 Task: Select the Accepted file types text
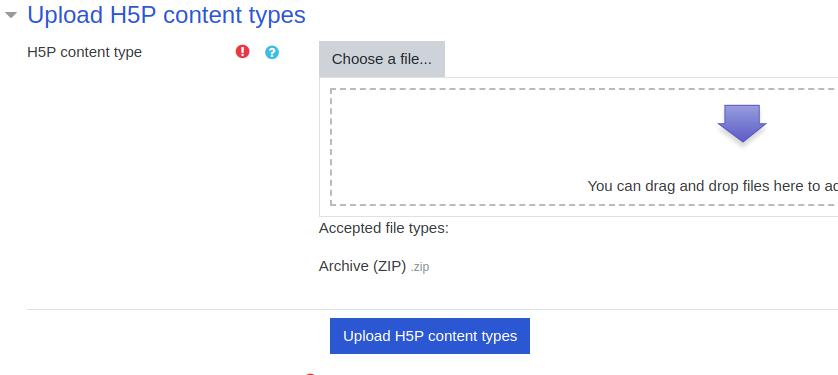[384, 229]
